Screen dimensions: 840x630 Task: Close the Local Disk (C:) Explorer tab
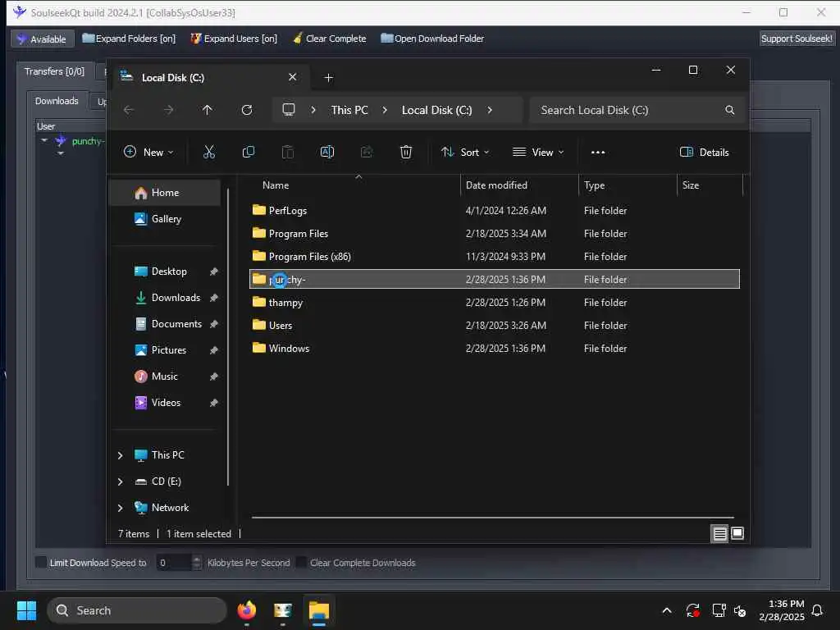(x=293, y=77)
